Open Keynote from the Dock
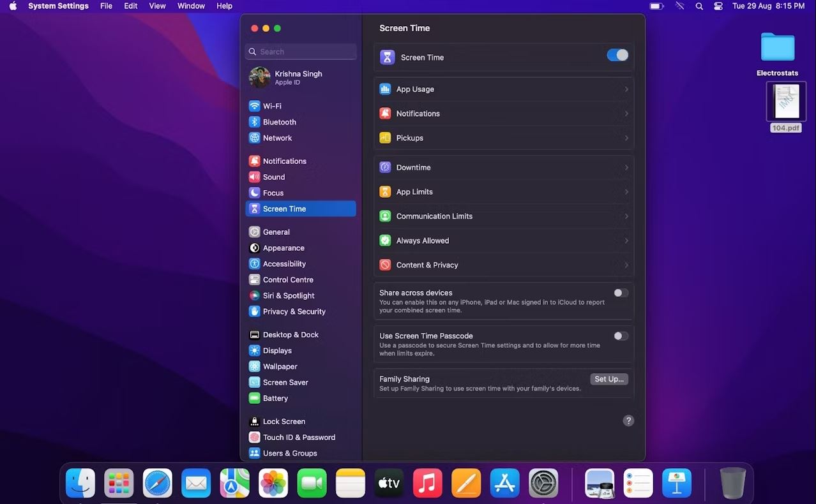The width and height of the screenshot is (816, 504). (x=677, y=483)
